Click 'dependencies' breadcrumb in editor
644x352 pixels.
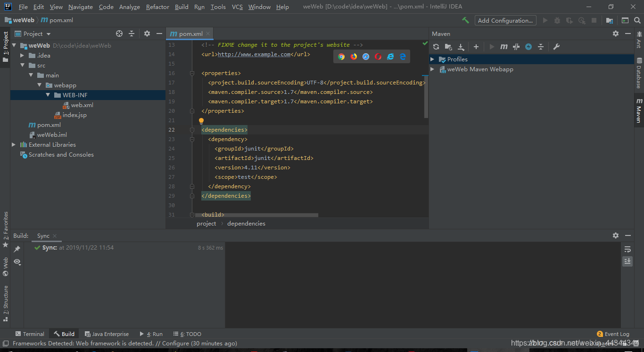coord(246,223)
